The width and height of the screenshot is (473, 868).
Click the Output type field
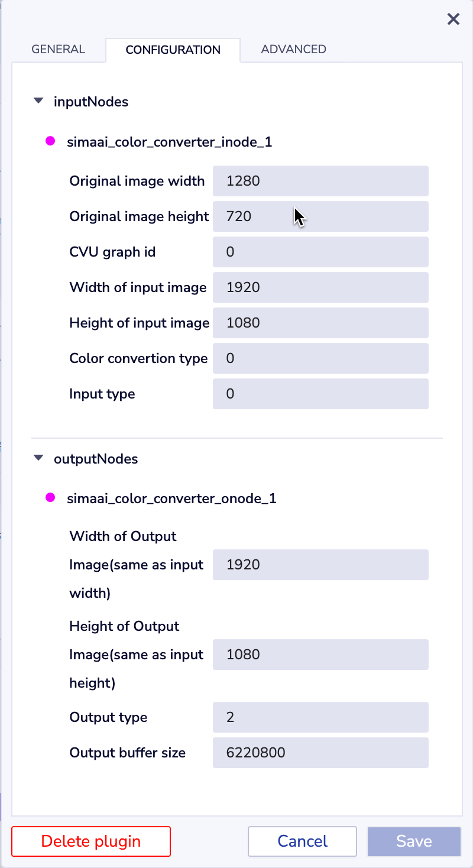320,717
